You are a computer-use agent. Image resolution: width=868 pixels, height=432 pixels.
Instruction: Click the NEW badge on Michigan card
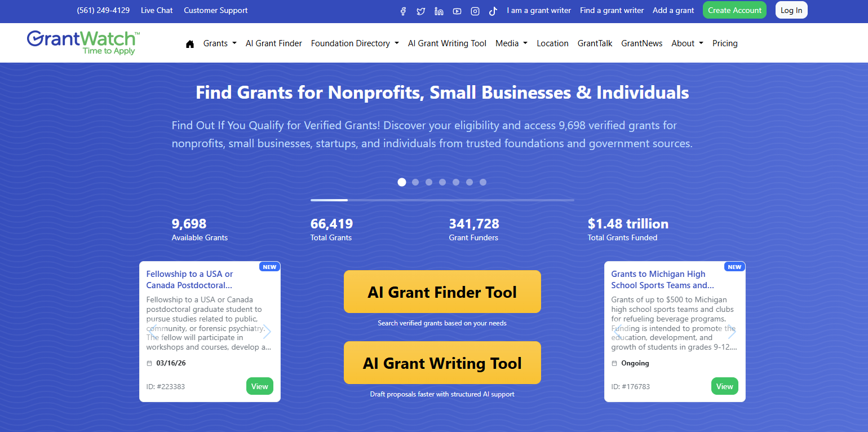click(x=734, y=267)
